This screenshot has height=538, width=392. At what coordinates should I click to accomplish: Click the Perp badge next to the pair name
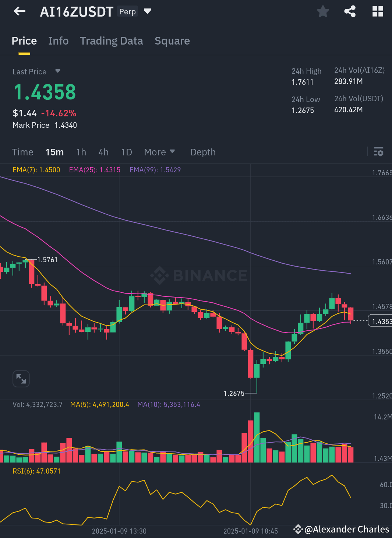point(127,11)
